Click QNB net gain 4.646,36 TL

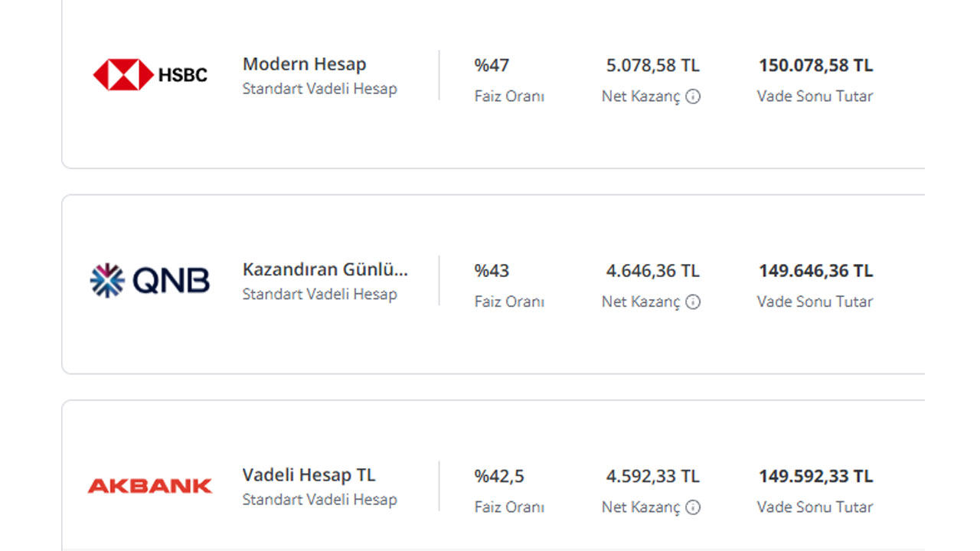click(653, 271)
